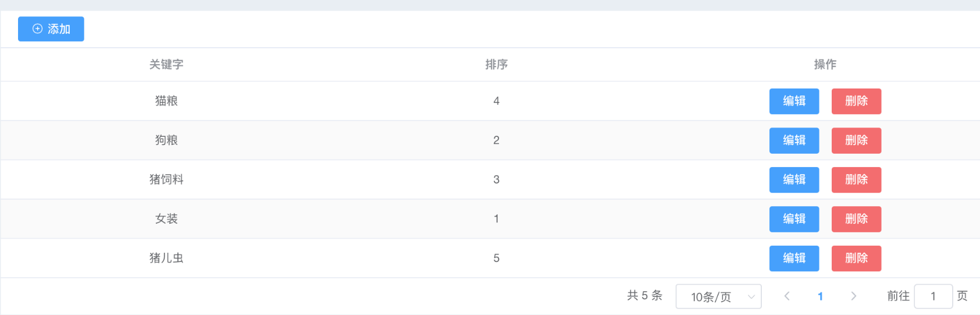Delete the 猪饲料 keyword row
Image resolution: width=980 pixels, height=315 pixels.
856,180
